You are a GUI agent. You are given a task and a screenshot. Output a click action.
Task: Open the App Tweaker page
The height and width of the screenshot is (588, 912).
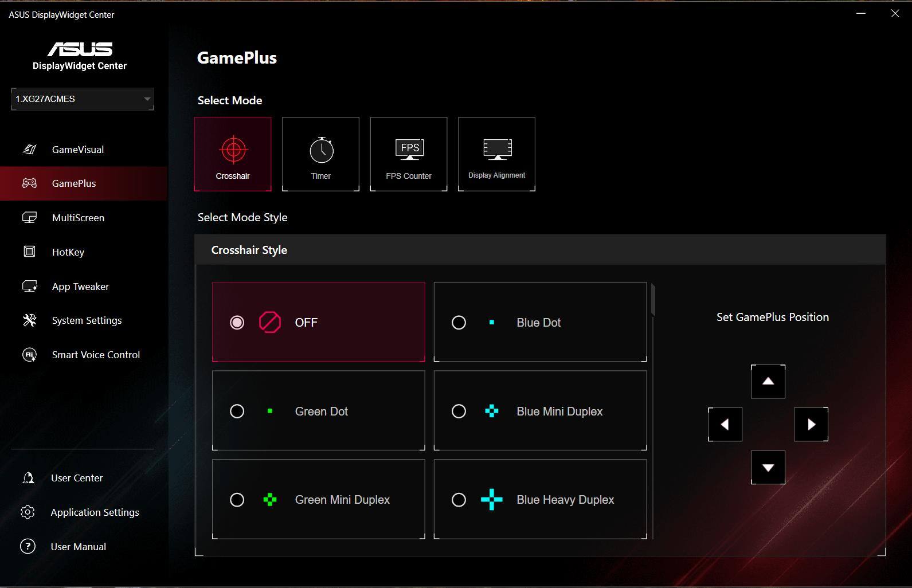[80, 287]
